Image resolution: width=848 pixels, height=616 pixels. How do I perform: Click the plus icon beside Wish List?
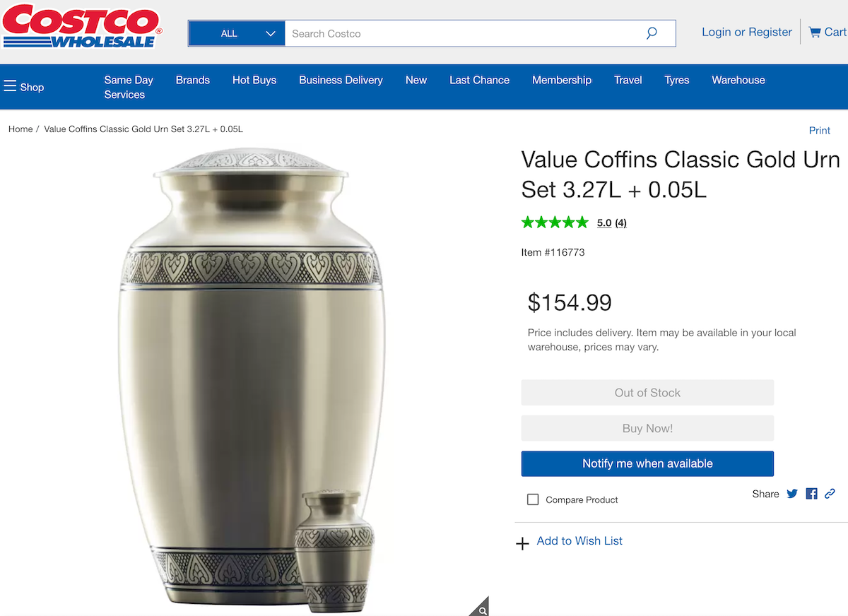[522, 543]
